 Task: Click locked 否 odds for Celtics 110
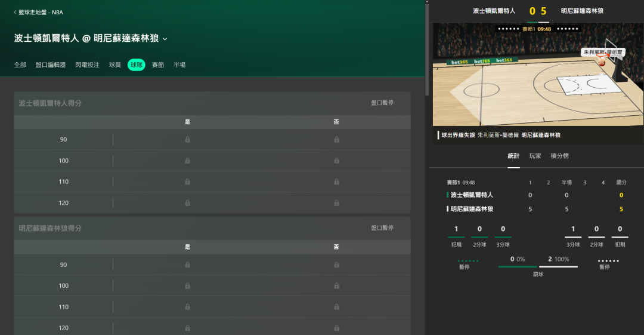pyautogui.click(x=336, y=182)
